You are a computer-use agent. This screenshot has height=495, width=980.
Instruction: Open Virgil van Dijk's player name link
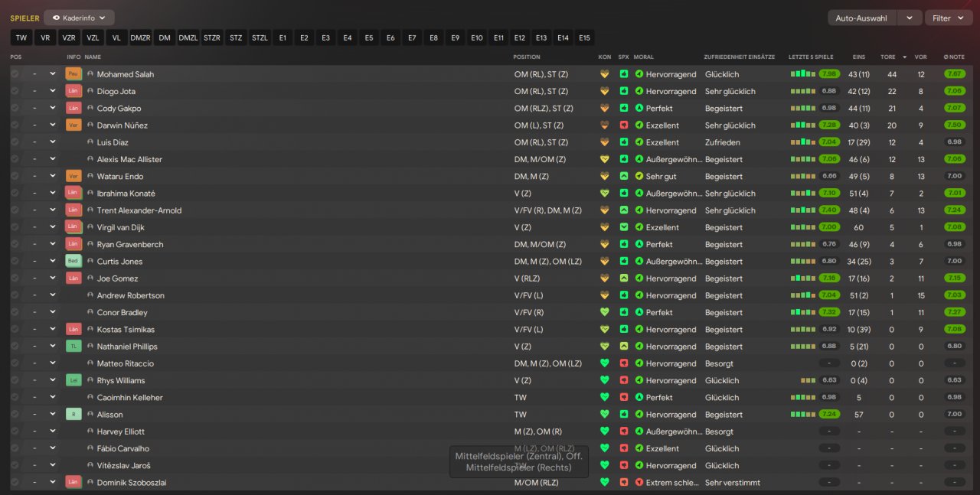[x=121, y=227]
